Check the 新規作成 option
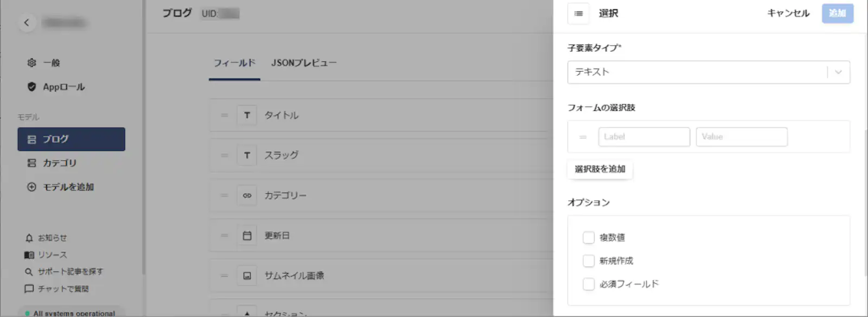The height and width of the screenshot is (317, 868). (589, 261)
